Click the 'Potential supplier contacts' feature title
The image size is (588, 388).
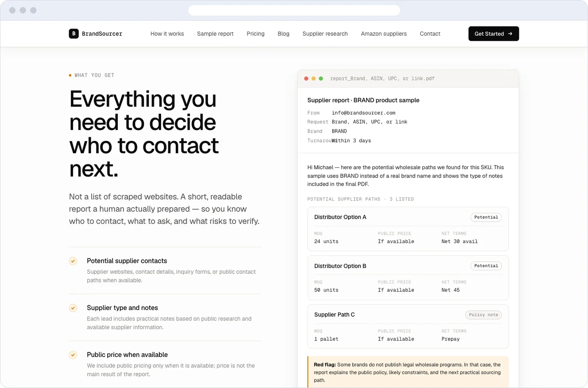[127, 261]
